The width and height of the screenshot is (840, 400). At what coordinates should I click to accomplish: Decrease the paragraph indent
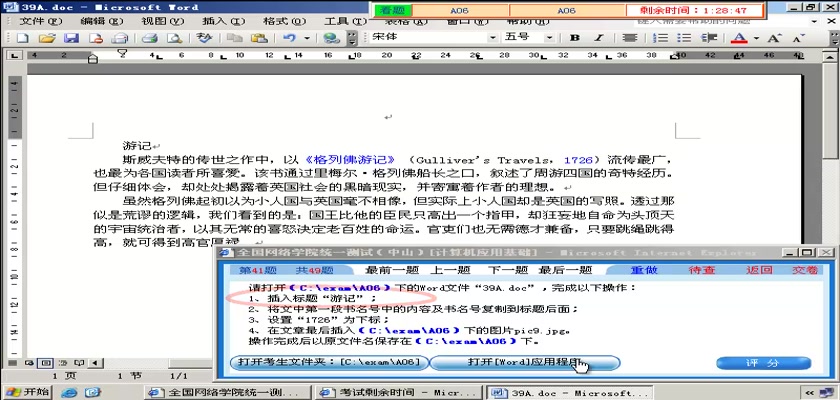(709, 38)
